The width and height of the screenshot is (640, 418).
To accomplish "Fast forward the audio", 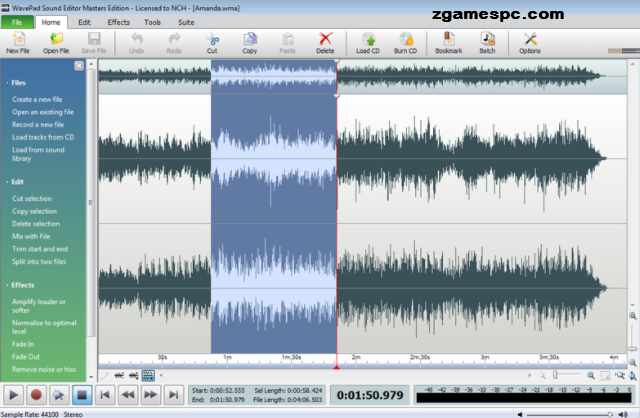I will 151,395.
